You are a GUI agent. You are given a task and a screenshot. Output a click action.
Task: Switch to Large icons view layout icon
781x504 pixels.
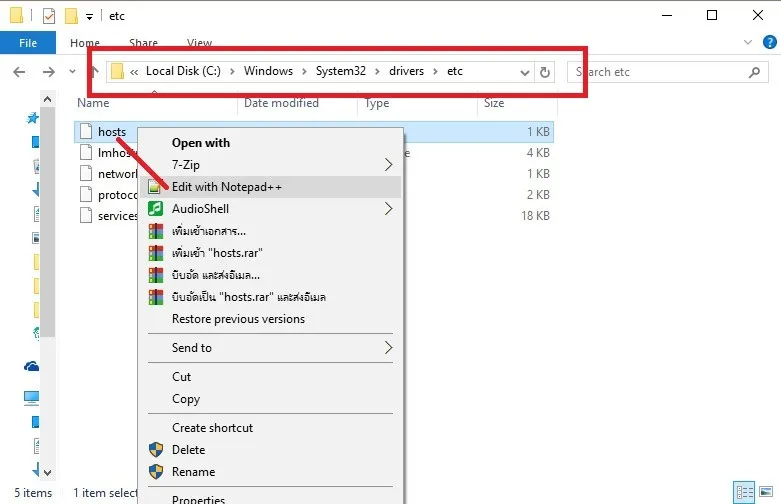pos(766,492)
